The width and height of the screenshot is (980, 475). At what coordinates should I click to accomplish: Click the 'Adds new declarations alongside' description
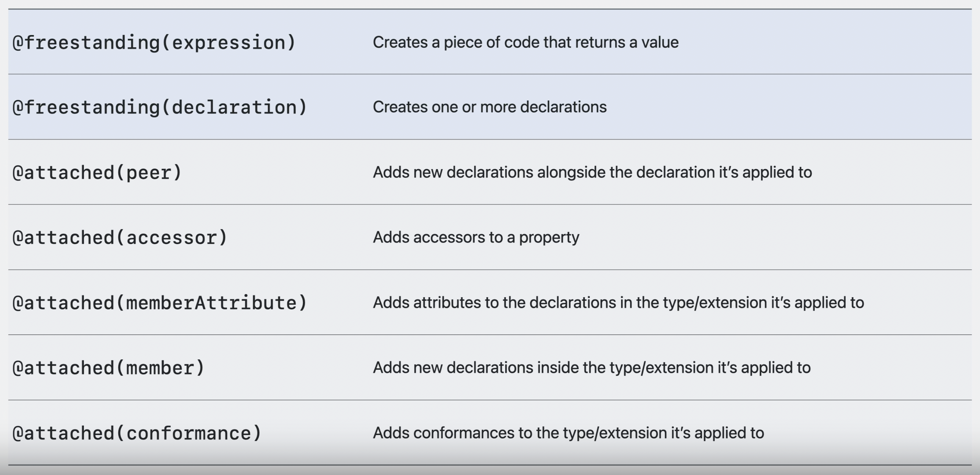point(592,173)
